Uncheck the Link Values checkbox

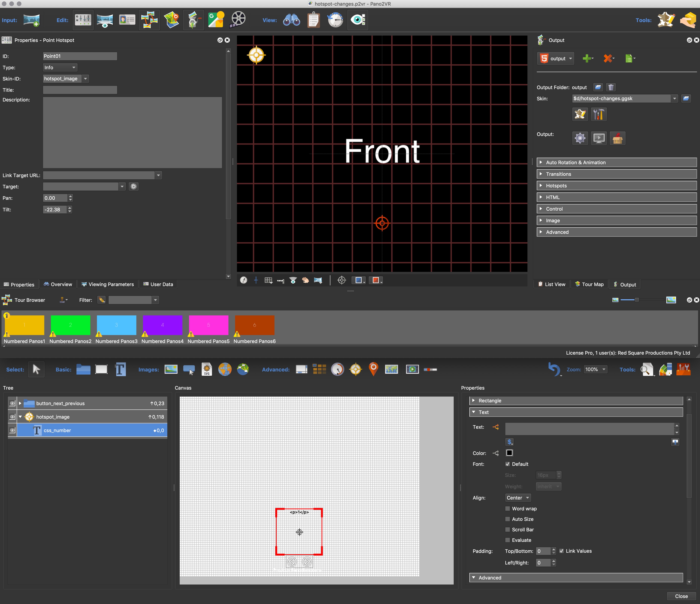coord(561,551)
